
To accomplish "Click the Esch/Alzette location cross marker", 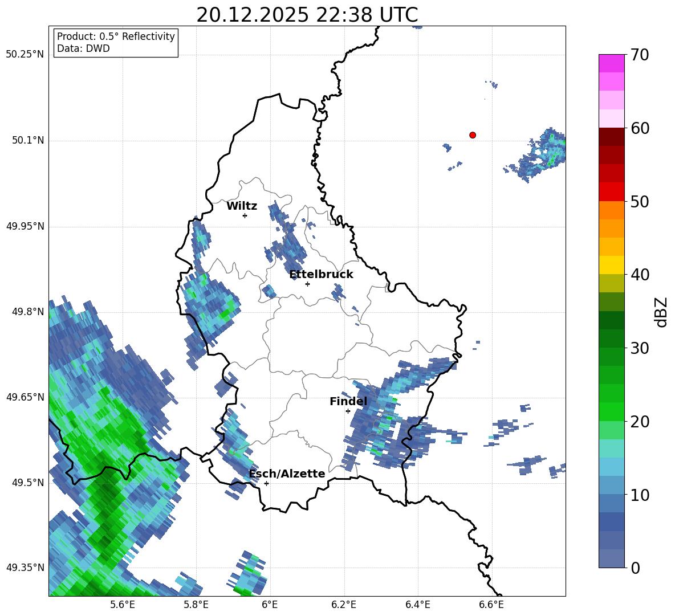I will (266, 483).
